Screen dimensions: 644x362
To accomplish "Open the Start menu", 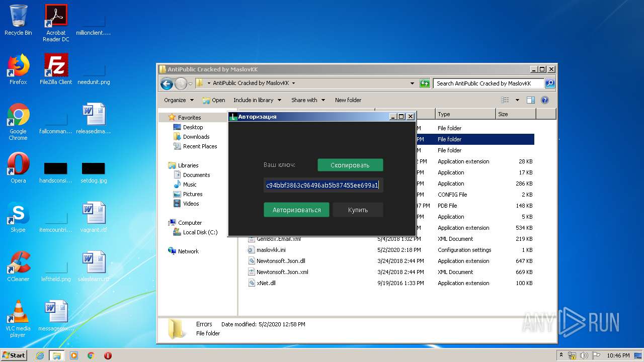I will coord(14,355).
